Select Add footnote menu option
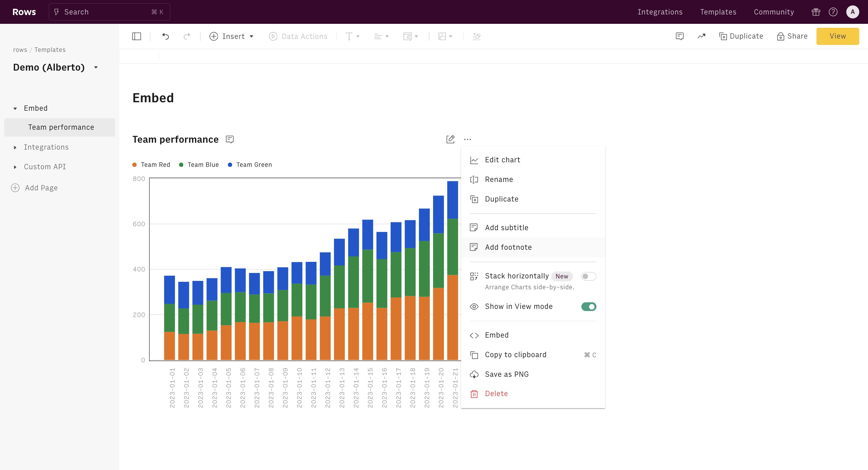Viewport: 868px width, 470px height. click(x=508, y=247)
